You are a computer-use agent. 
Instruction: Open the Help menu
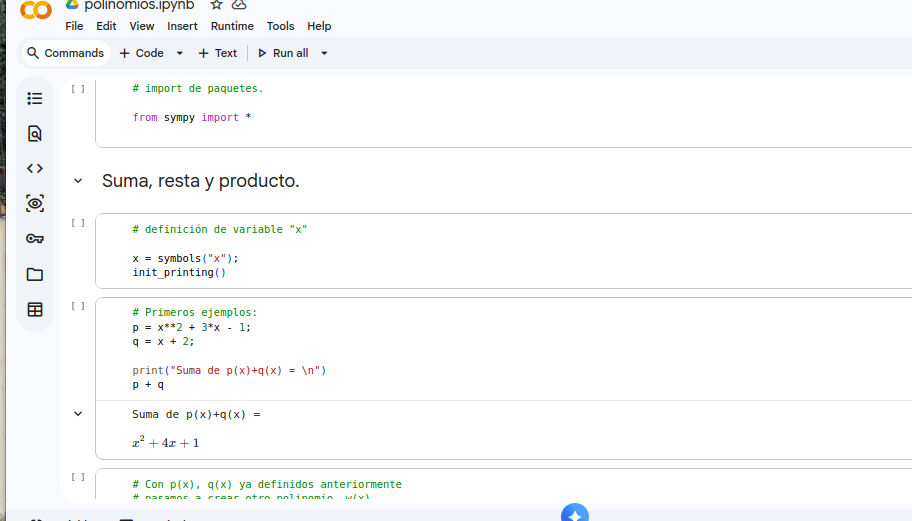[319, 26]
